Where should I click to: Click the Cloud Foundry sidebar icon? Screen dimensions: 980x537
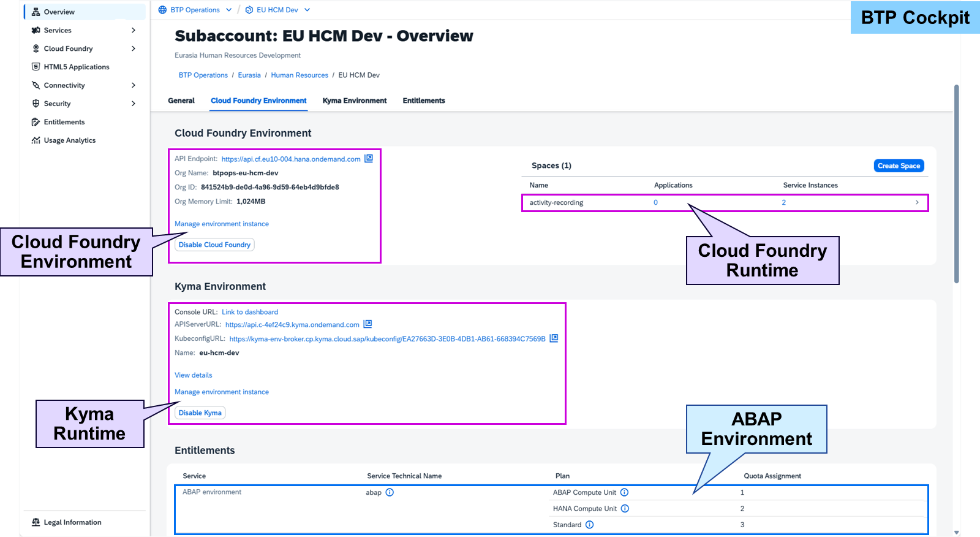(x=36, y=48)
